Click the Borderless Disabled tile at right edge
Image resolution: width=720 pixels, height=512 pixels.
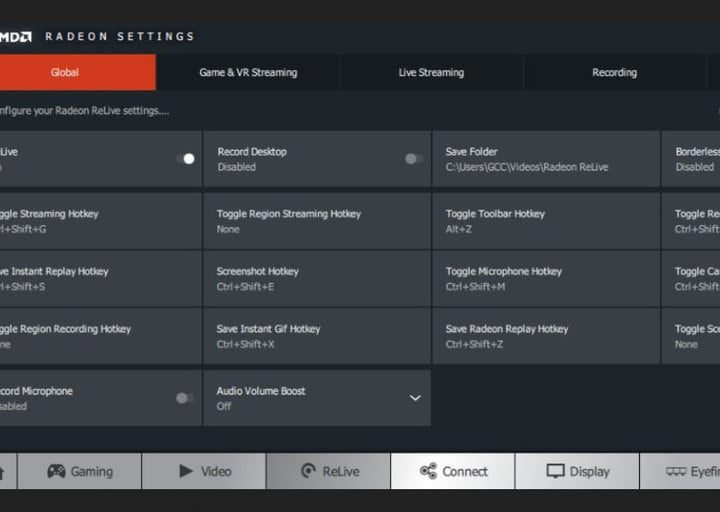[691, 159]
